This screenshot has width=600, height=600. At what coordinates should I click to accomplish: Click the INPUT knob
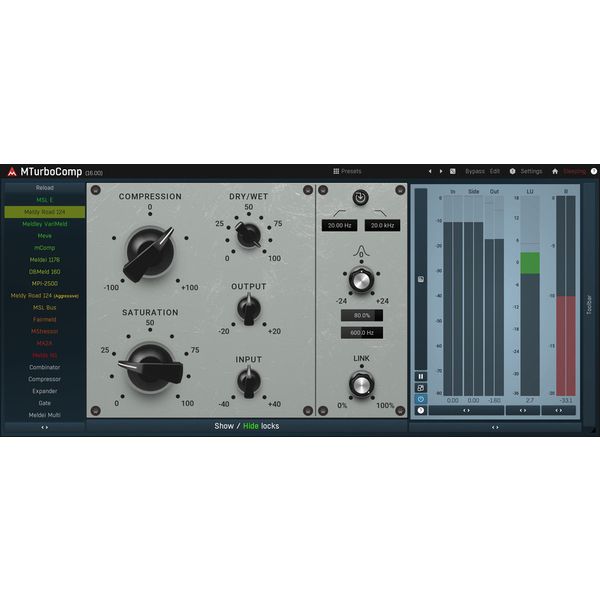point(249,382)
